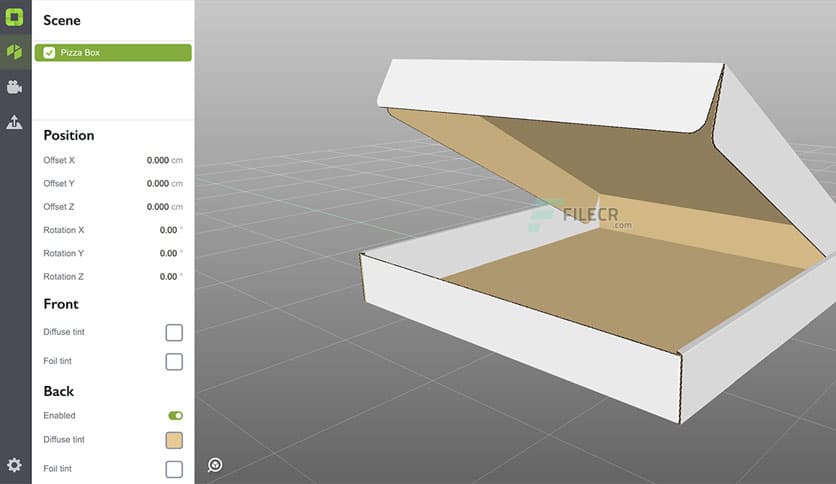836x484 pixels.
Task: Open settings gear icon
Action: (x=14, y=465)
